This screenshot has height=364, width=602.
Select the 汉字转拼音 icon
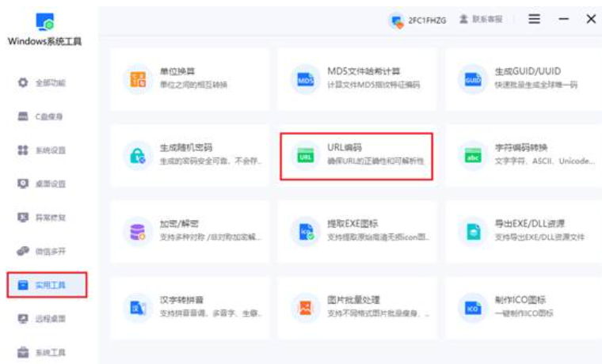(x=138, y=307)
